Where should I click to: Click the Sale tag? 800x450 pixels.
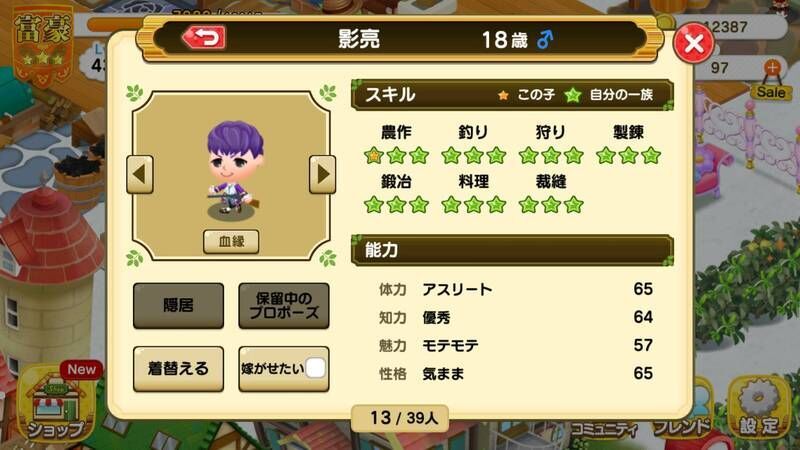[x=771, y=92]
